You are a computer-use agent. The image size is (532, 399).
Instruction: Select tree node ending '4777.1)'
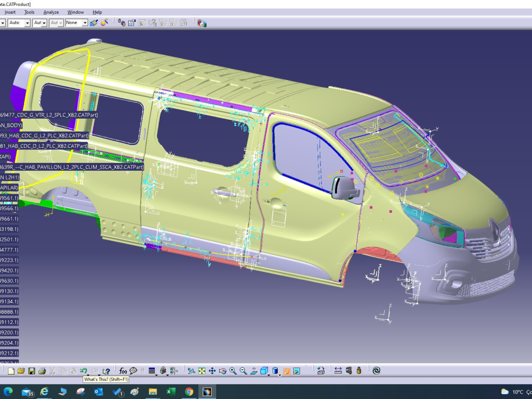coord(9,250)
